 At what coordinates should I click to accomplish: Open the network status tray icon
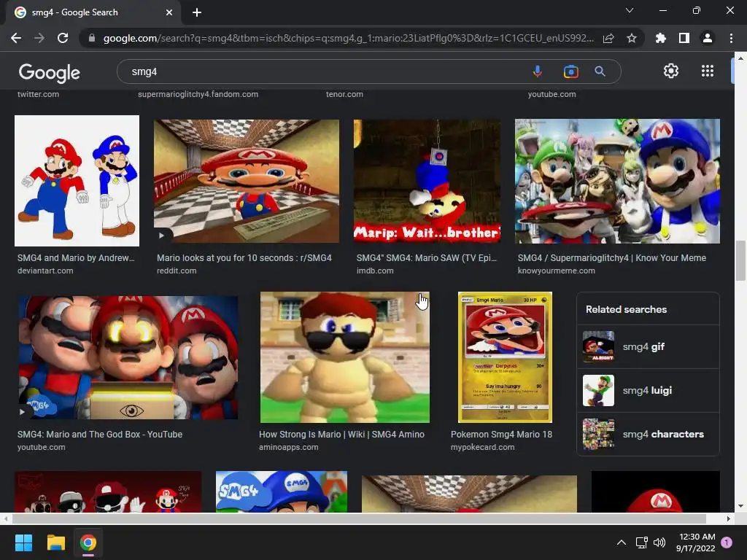[641, 542]
